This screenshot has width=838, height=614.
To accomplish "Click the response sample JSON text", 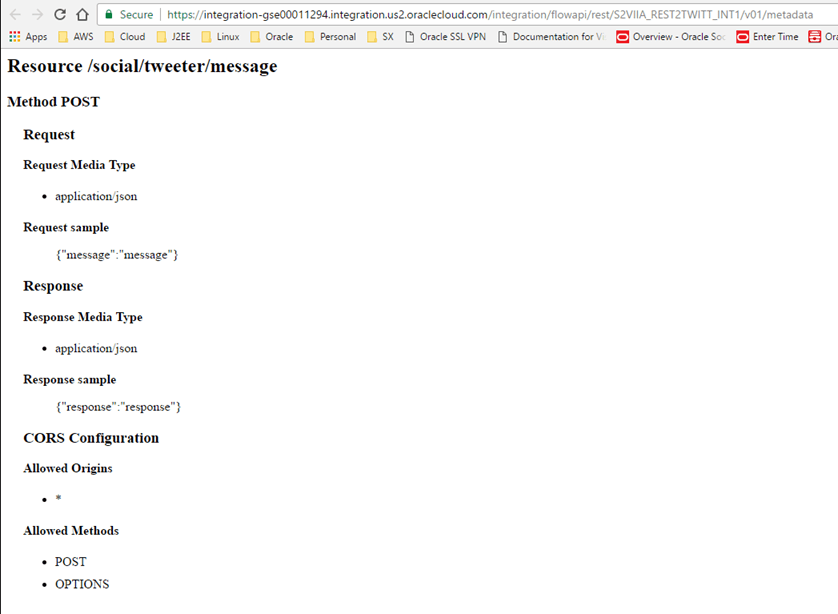I will (118, 407).
